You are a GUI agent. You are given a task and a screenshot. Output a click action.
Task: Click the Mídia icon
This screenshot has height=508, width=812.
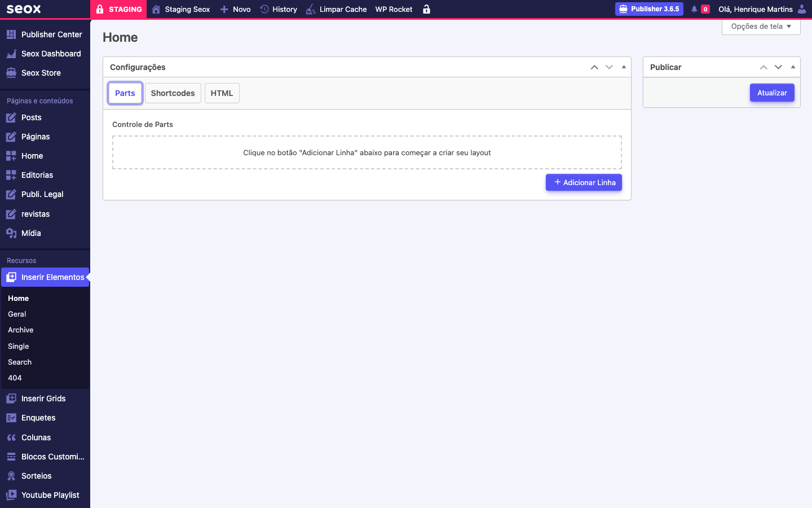[x=11, y=233]
